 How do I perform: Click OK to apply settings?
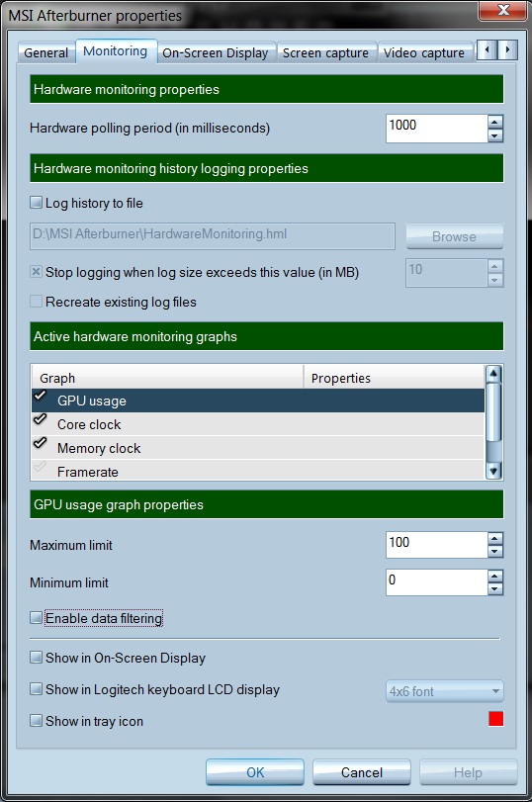255,771
